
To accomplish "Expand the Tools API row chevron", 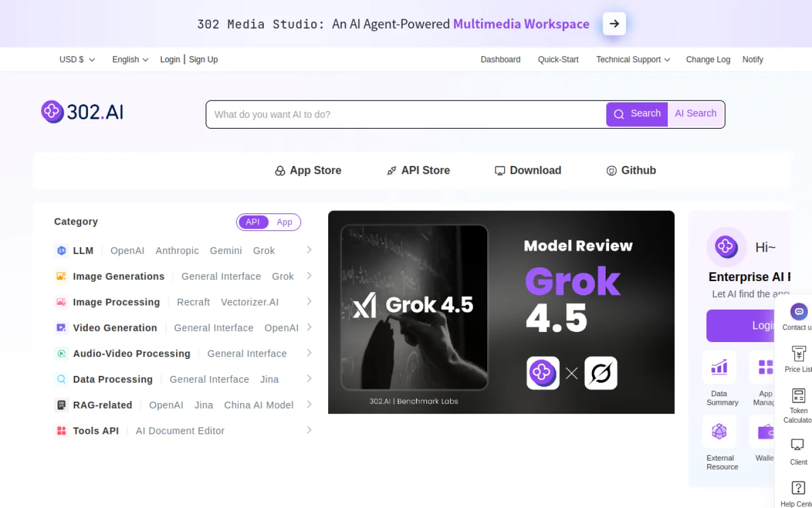I will (309, 430).
